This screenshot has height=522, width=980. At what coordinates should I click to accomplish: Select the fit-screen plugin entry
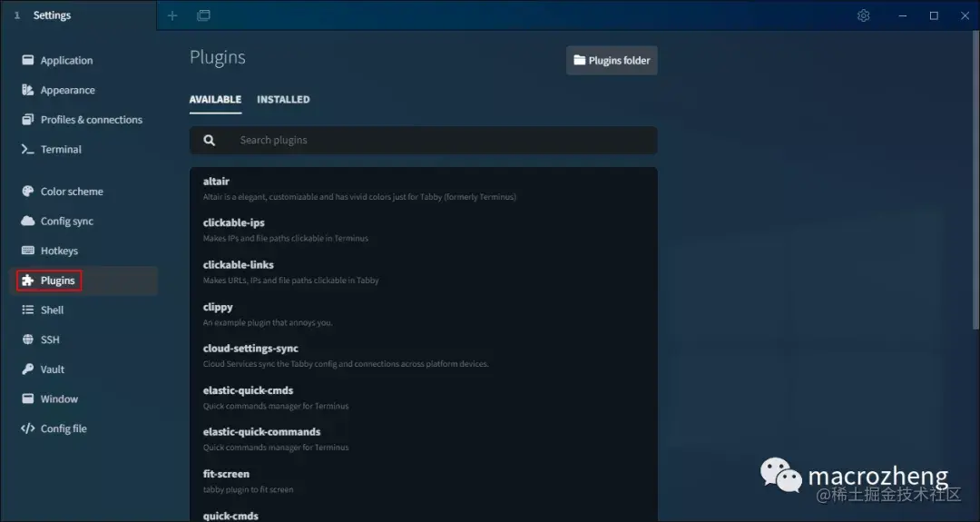(x=424, y=481)
